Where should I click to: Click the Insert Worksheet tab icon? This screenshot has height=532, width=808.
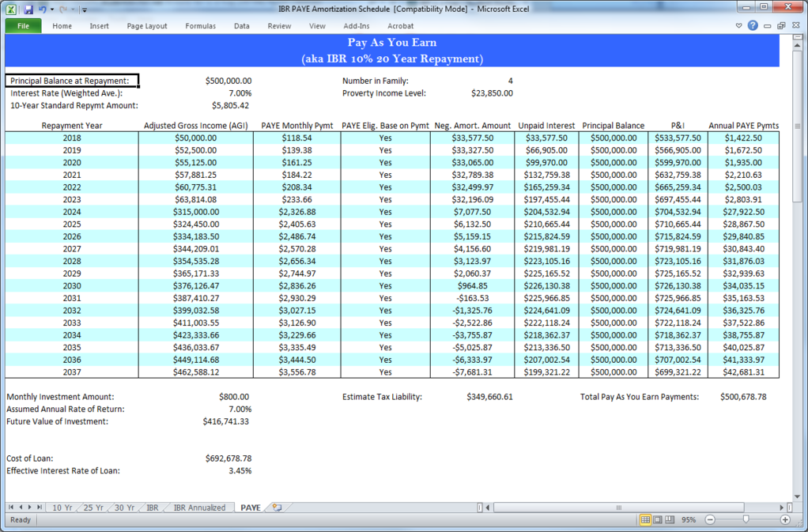tap(278, 507)
